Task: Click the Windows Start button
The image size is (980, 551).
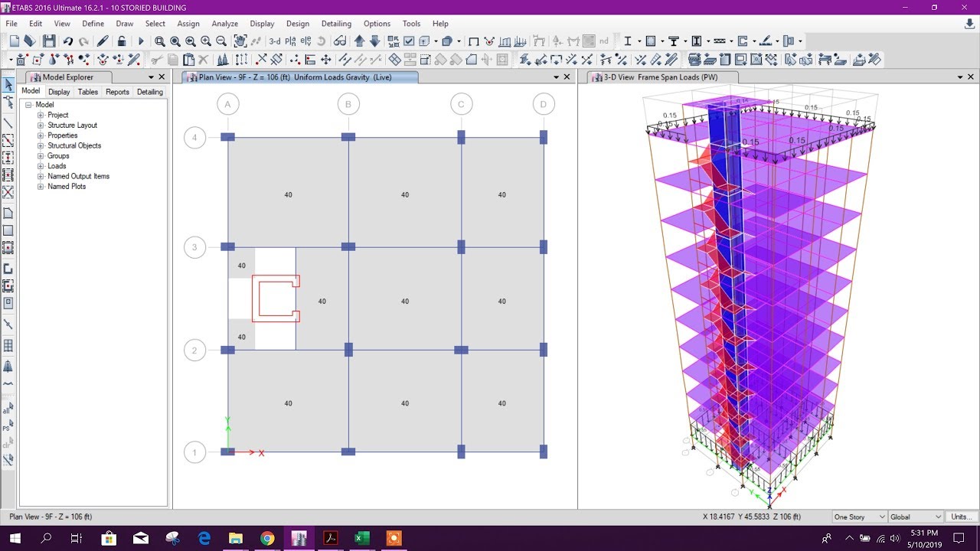Action: (x=15, y=540)
